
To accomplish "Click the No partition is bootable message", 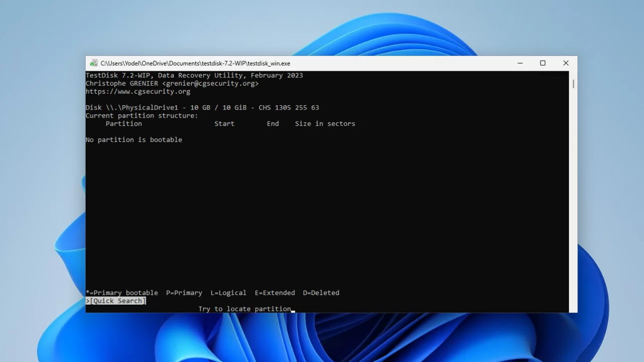I will [x=134, y=140].
